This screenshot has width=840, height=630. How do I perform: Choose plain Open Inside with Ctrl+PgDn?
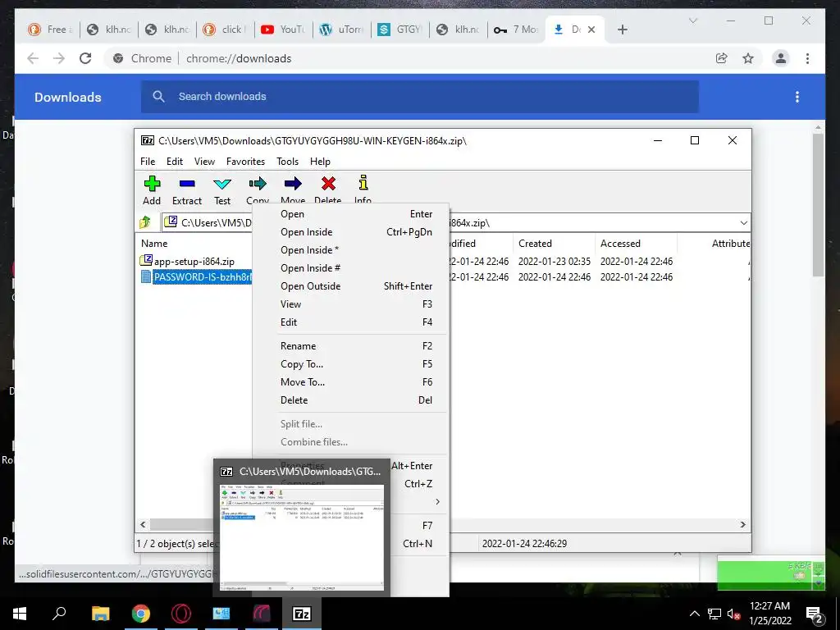pos(350,232)
